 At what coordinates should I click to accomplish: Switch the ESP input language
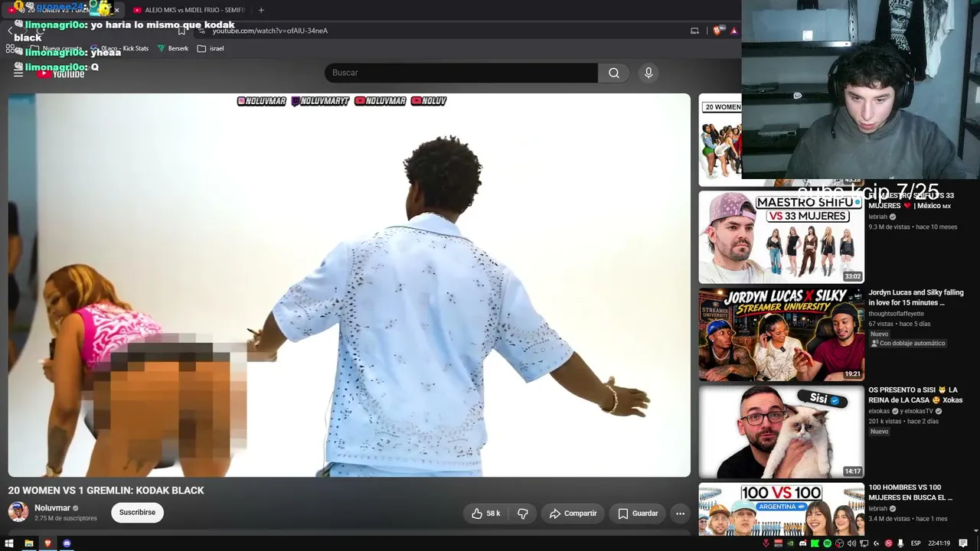pos(916,543)
